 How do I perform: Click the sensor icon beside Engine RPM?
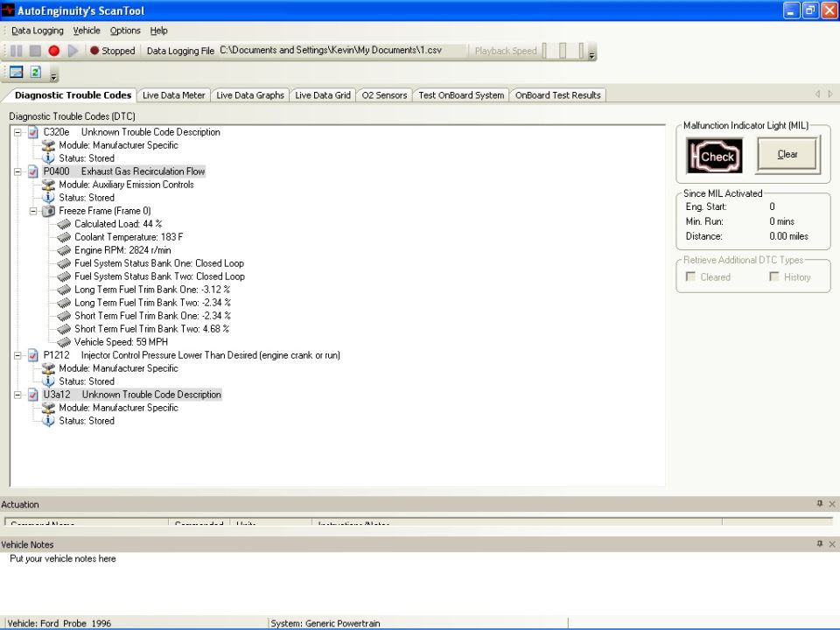[x=64, y=250]
